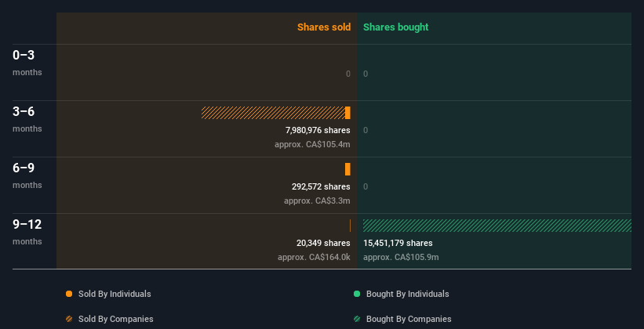The height and width of the screenshot is (329, 644).
Task: Click the bought 0 value in 6–9 months
Action: tap(366, 186)
